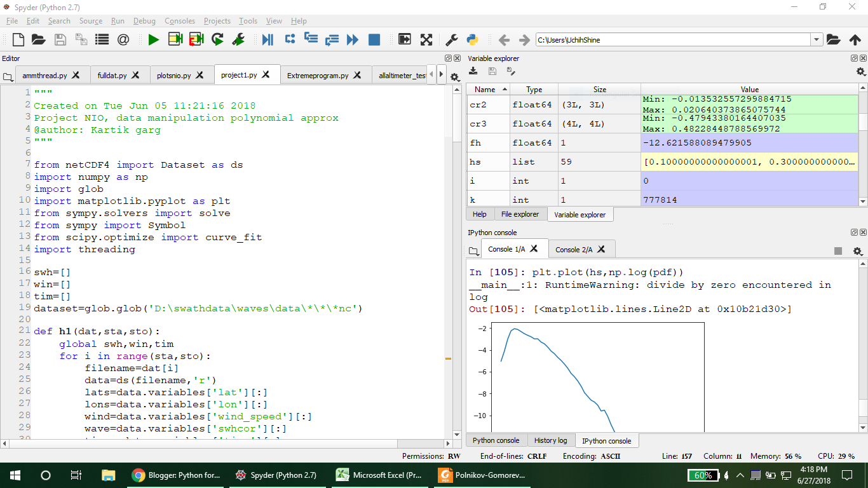Click the Run current cell icon

(175, 40)
